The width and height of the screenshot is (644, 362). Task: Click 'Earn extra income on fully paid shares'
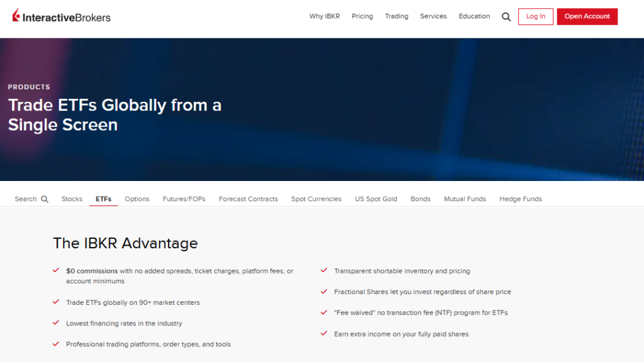[x=401, y=334]
